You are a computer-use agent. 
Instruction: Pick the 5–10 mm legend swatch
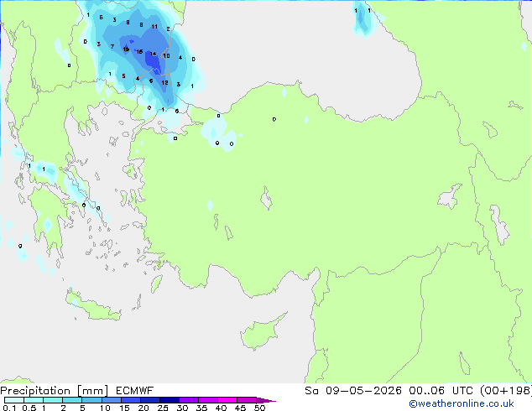(91, 400)
